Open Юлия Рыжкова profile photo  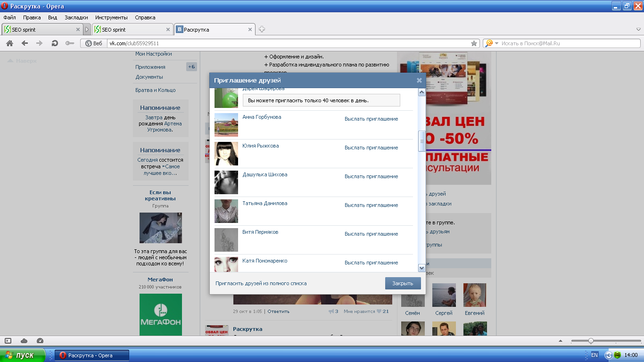(226, 154)
